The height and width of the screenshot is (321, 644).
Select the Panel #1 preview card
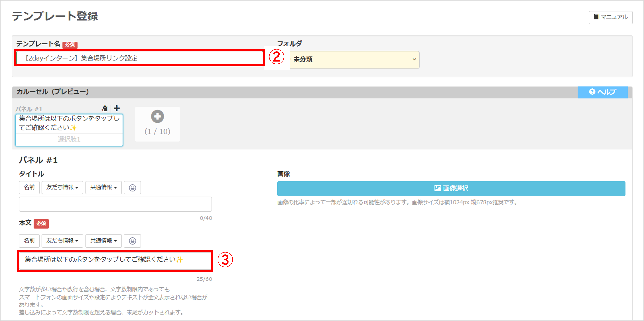tap(69, 123)
